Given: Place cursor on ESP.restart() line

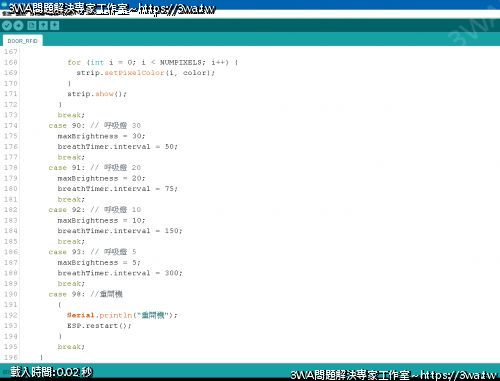Looking at the screenshot, I should tap(99, 326).
